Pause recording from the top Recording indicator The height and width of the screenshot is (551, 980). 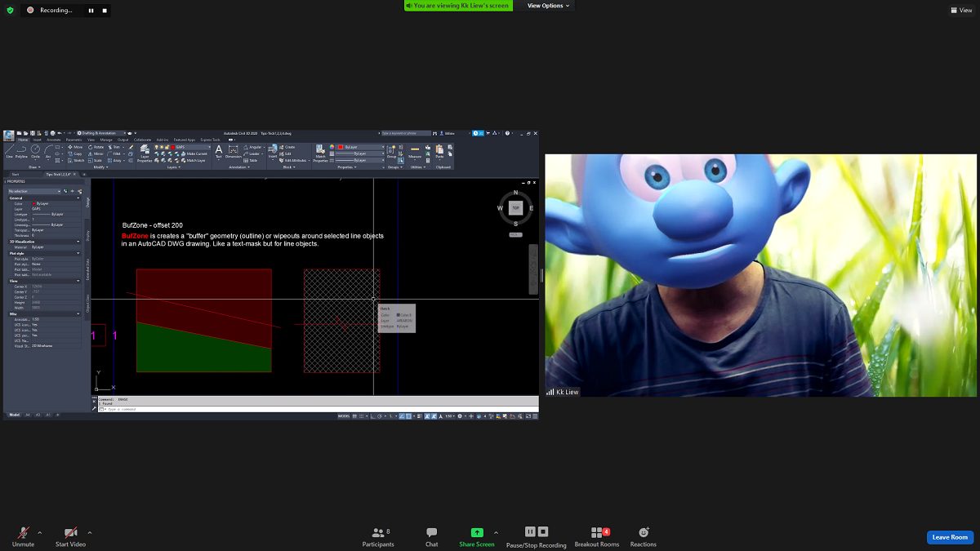(91, 11)
